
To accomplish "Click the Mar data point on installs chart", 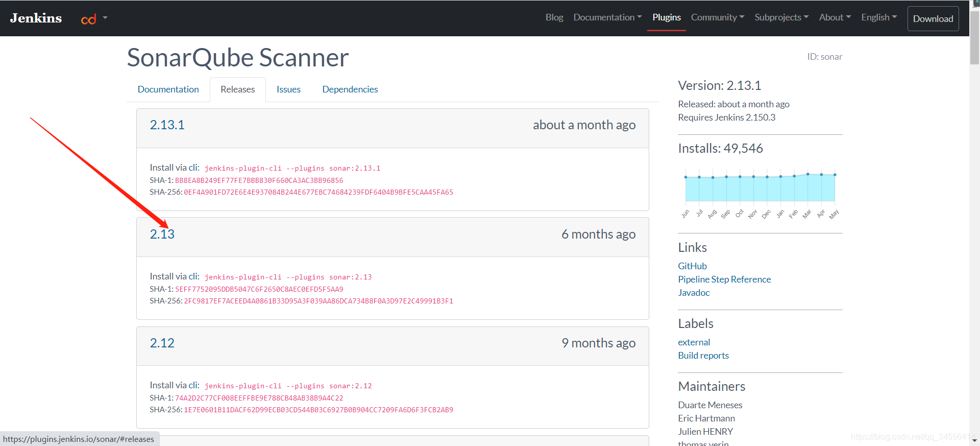I will click(x=807, y=174).
